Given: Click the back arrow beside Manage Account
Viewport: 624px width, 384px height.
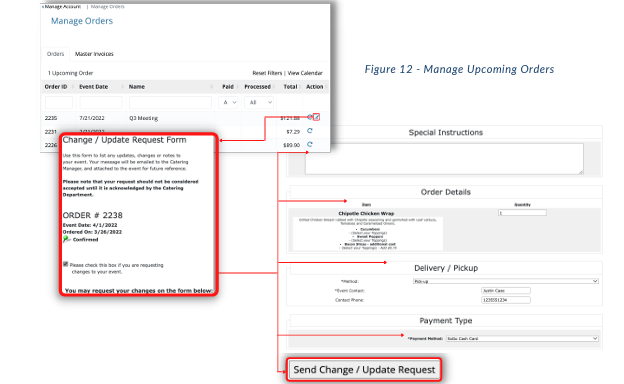Looking at the screenshot, I should tap(43, 7).
